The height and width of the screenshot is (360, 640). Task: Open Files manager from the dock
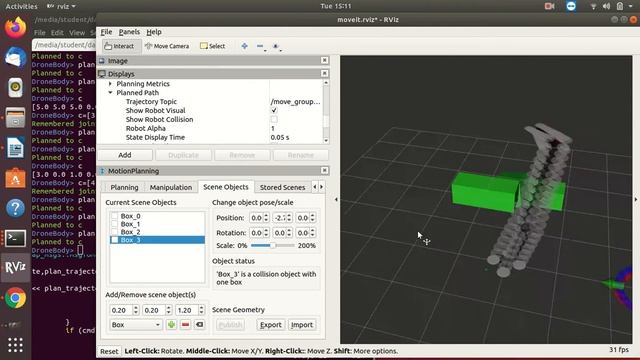click(15, 117)
